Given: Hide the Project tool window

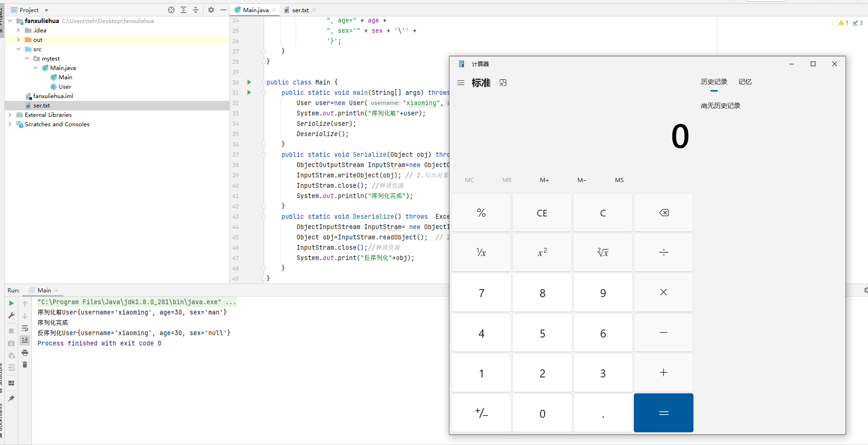Looking at the screenshot, I should pyautogui.click(x=223, y=10).
